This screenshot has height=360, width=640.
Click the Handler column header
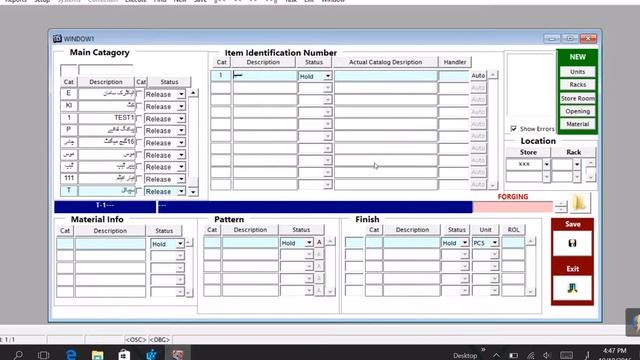(455, 62)
